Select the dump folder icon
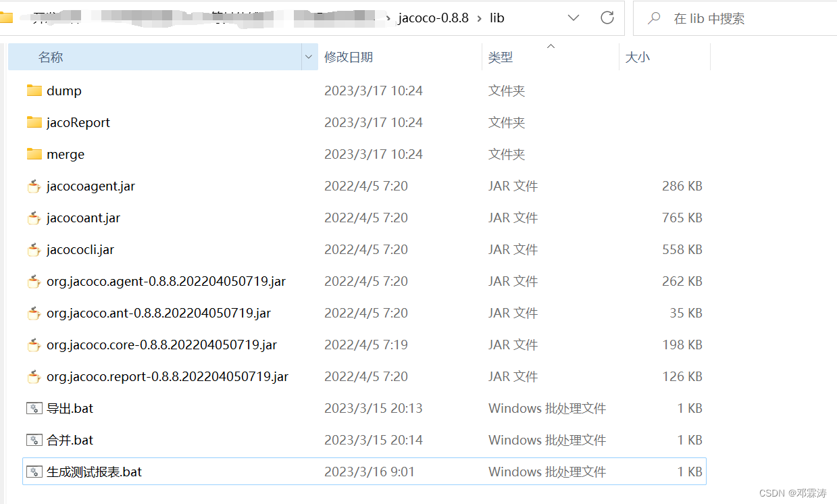 click(x=34, y=91)
